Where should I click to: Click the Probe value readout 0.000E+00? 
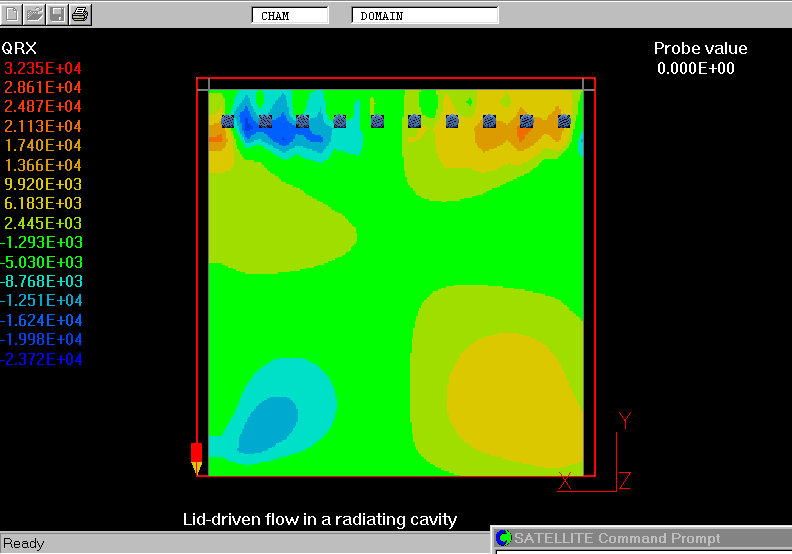696,68
